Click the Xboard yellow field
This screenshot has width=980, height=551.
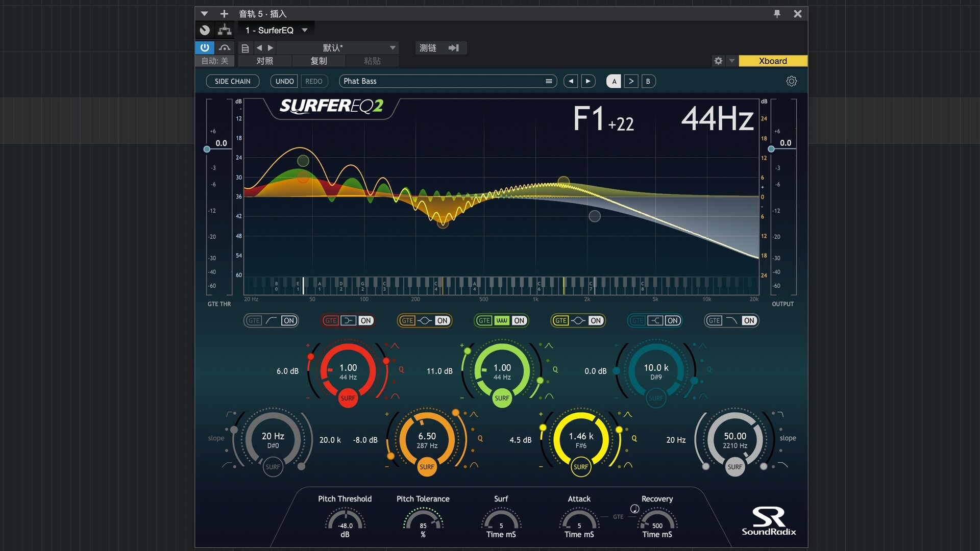[x=772, y=61]
